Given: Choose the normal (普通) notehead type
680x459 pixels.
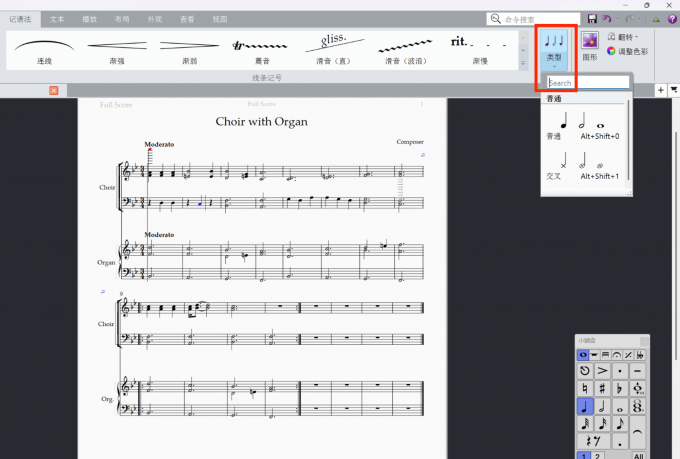Looking at the screenshot, I should [583, 125].
